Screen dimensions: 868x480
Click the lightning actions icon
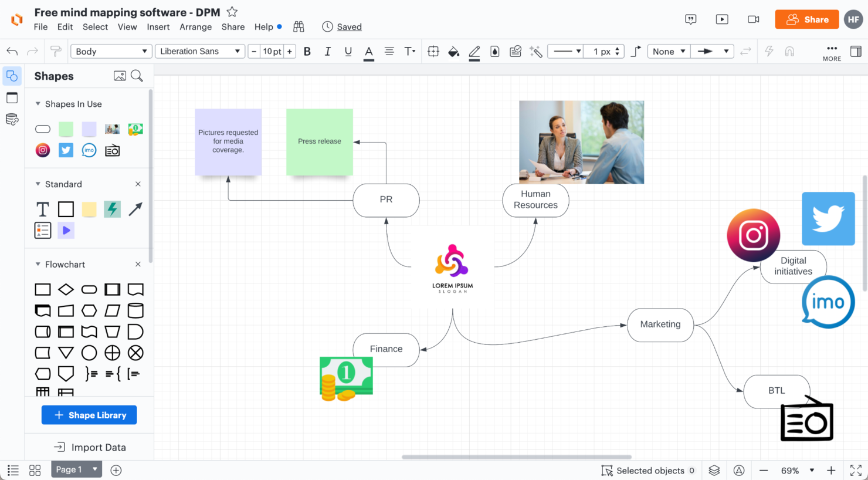[x=769, y=52]
